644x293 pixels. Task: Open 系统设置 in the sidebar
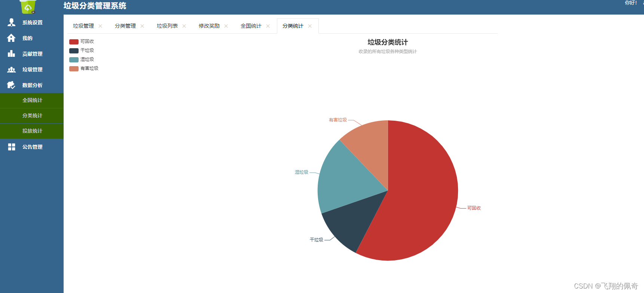(32, 22)
